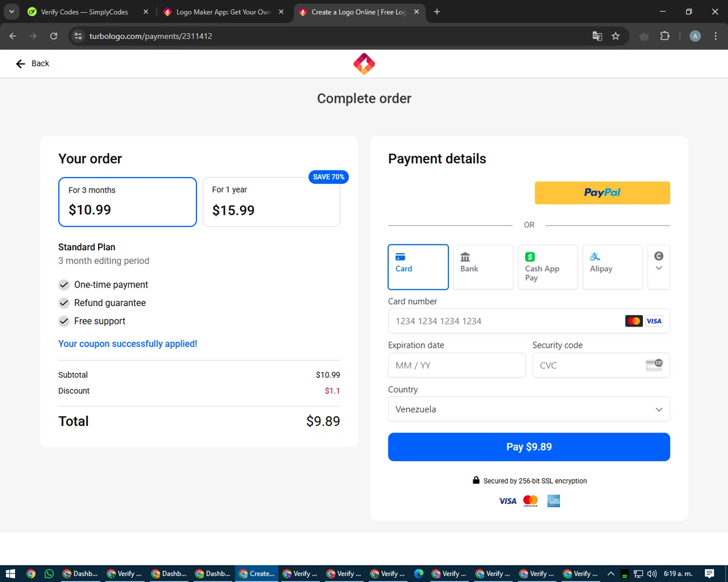
Task: Focus the Expiration date field
Action: click(457, 365)
